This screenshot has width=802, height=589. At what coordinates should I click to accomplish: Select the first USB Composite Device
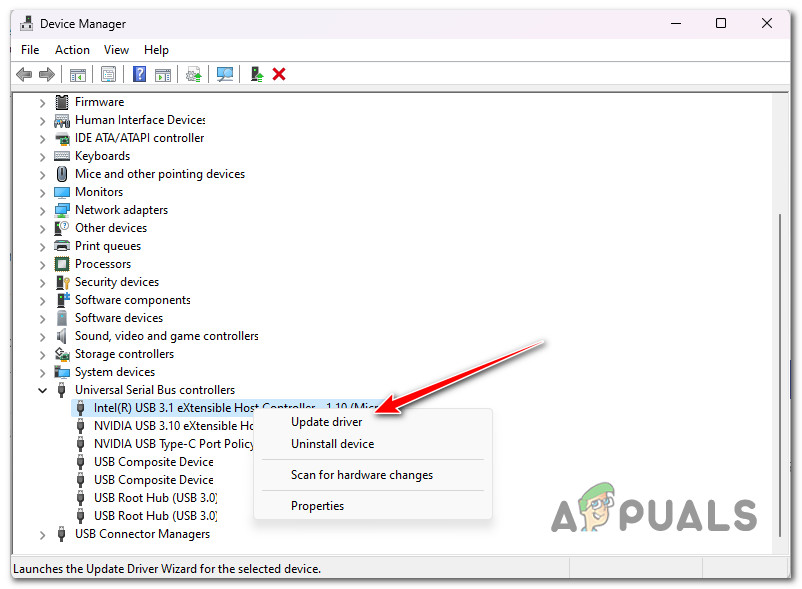153,462
